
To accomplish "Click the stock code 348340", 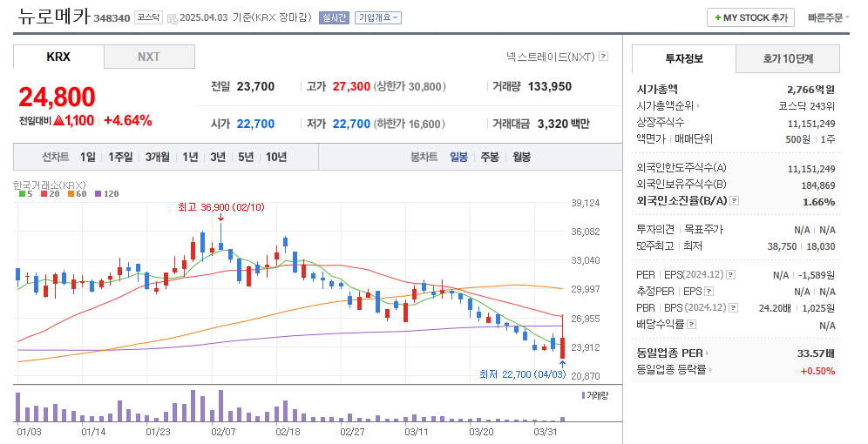I will pyautogui.click(x=112, y=18).
